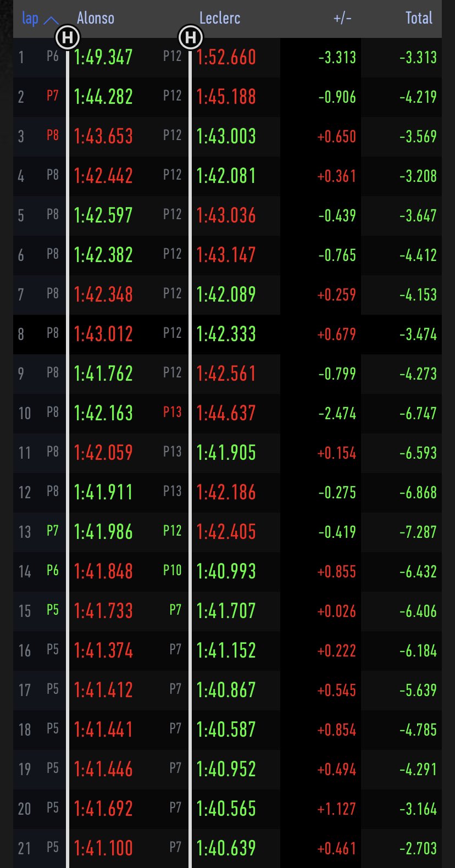Click Leclerc's 1:41.152 time
Image resolution: width=455 pixels, height=868 pixels.
226,650
